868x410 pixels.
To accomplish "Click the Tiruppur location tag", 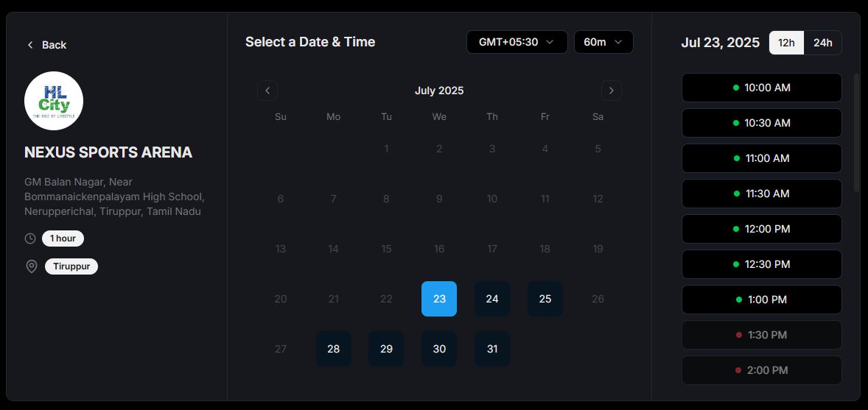I will point(71,266).
